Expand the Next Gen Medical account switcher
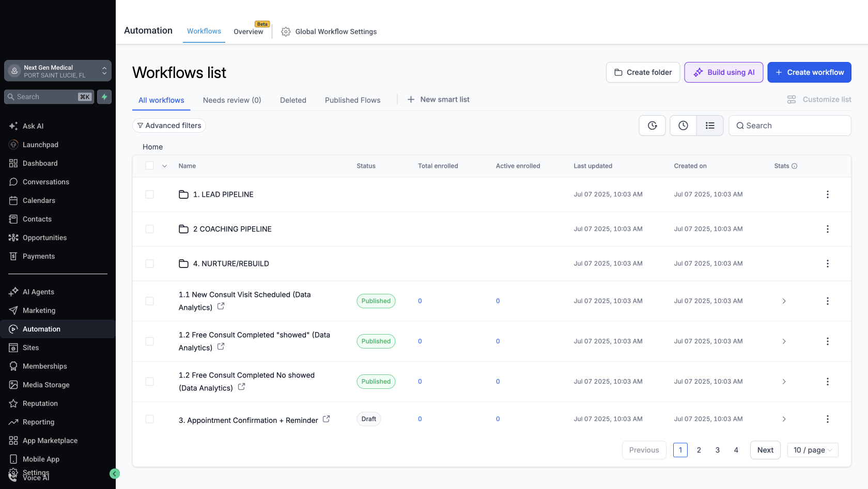 point(58,71)
